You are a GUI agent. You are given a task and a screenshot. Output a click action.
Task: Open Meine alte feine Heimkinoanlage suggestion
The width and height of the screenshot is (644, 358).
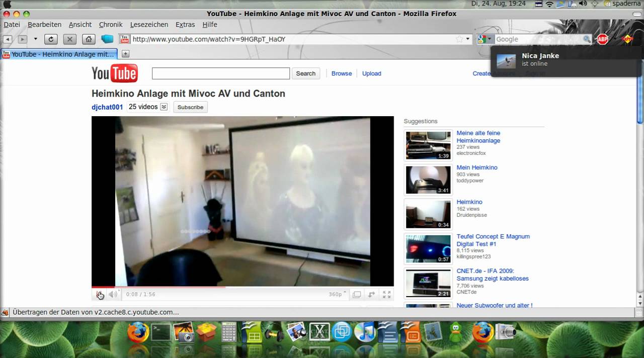[478, 137]
